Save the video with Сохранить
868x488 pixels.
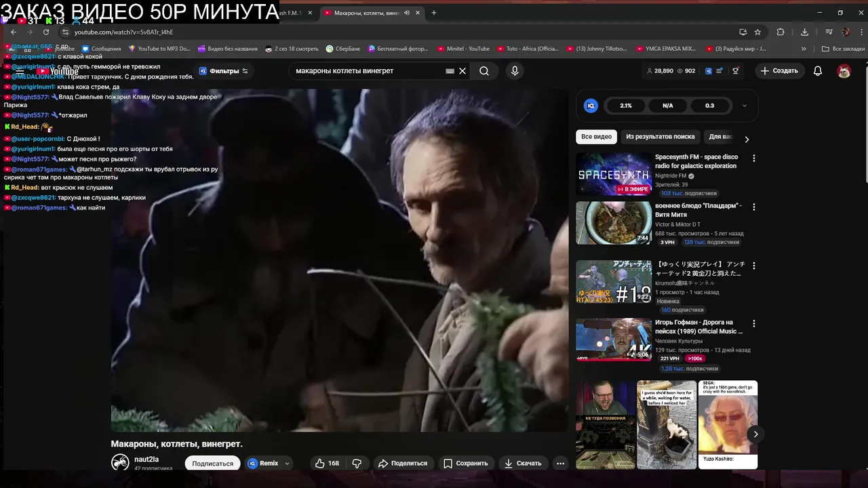click(466, 464)
